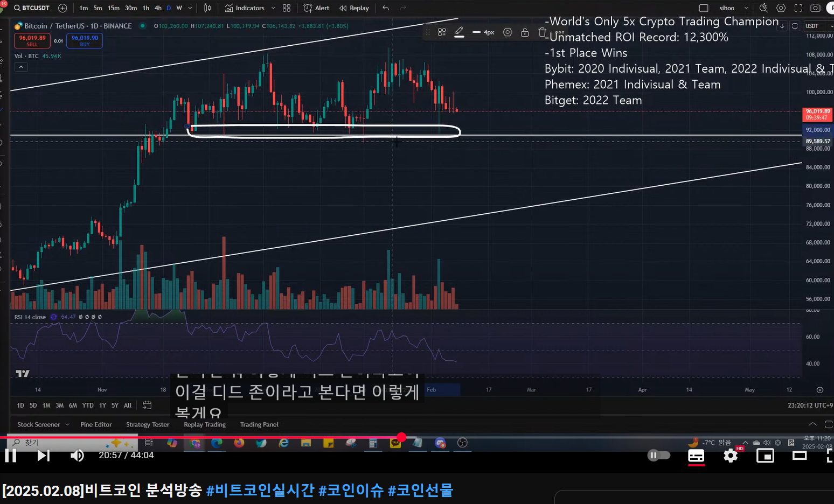Screen dimensions: 834x504
Task: Switch the chart to 4h interval
Action: click(x=158, y=8)
